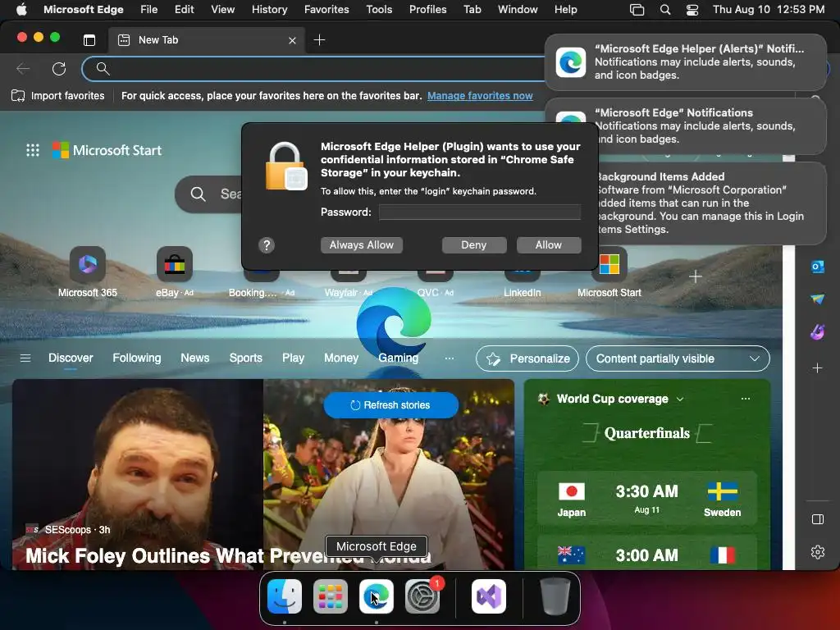Open Outlook in the Edge sidebar
The height and width of the screenshot is (630, 840).
click(x=818, y=267)
